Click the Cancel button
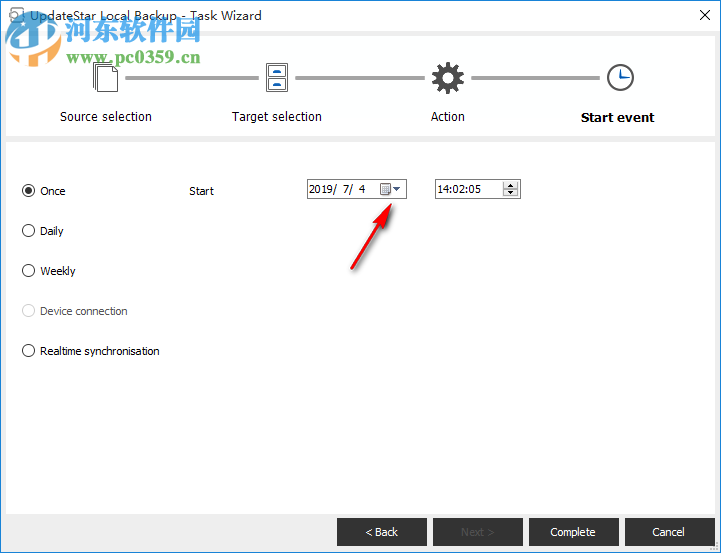 tap(669, 532)
